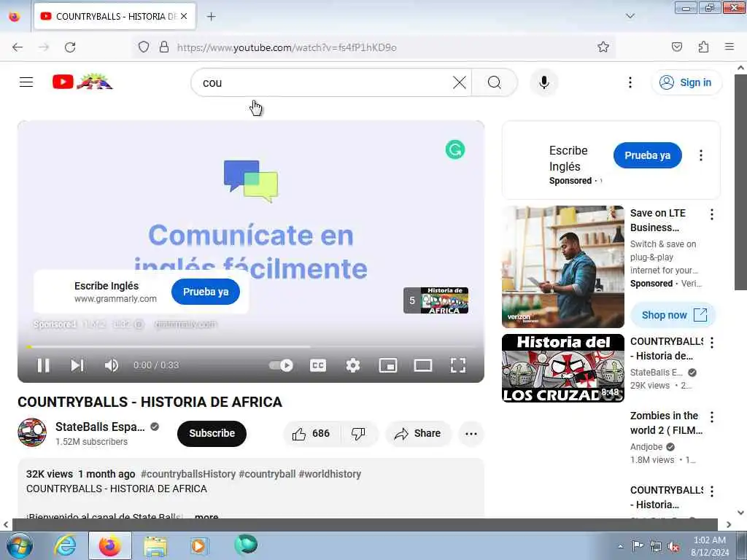Launch Internet Explorer from taskbar
This screenshot has height=560, width=747.
(65, 545)
